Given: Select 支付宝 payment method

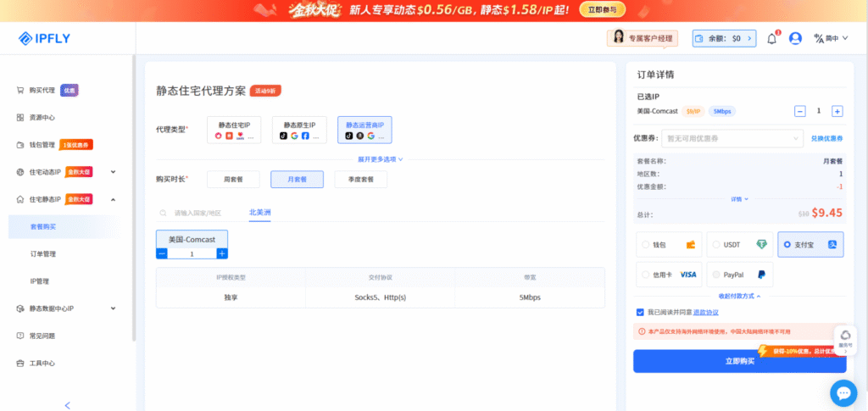Looking at the screenshot, I should click(810, 245).
